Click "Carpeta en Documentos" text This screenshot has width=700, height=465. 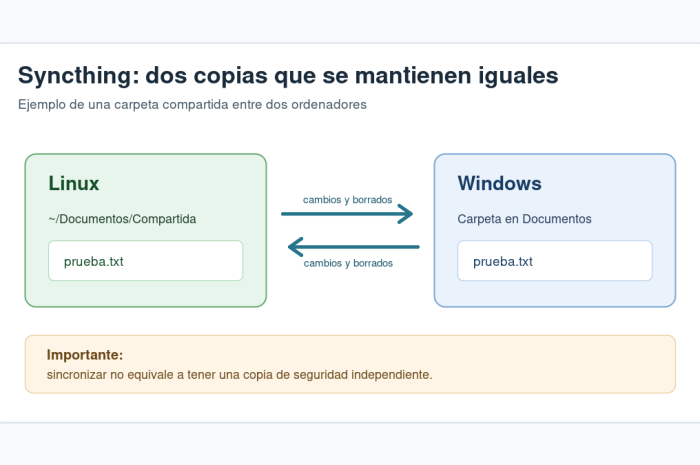point(525,219)
